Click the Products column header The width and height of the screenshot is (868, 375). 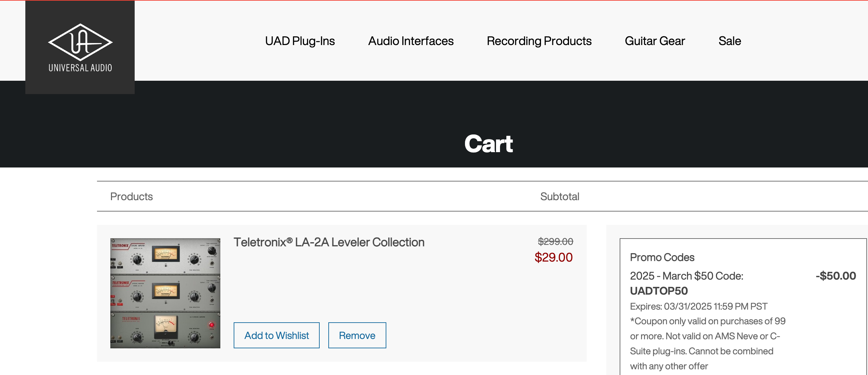point(131,196)
